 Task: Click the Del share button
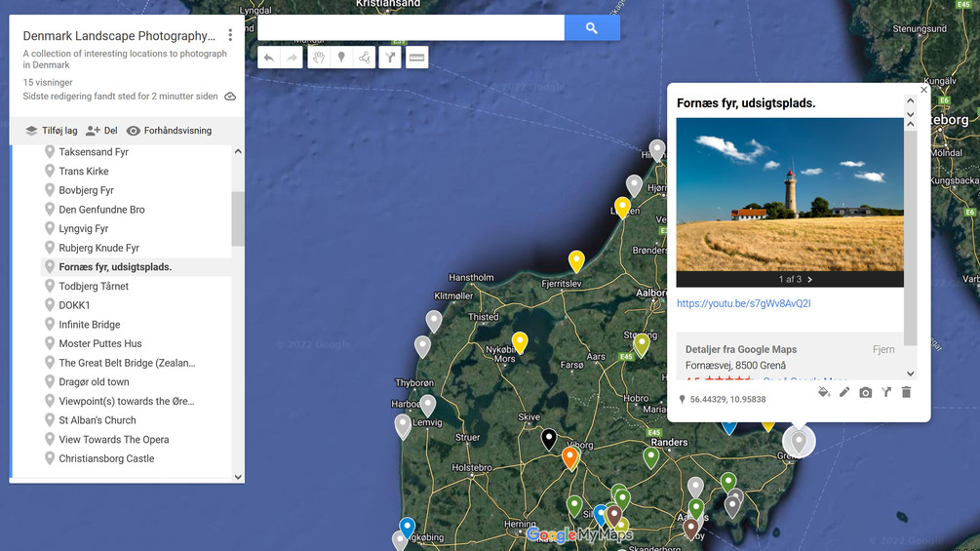tap(101, 131)
